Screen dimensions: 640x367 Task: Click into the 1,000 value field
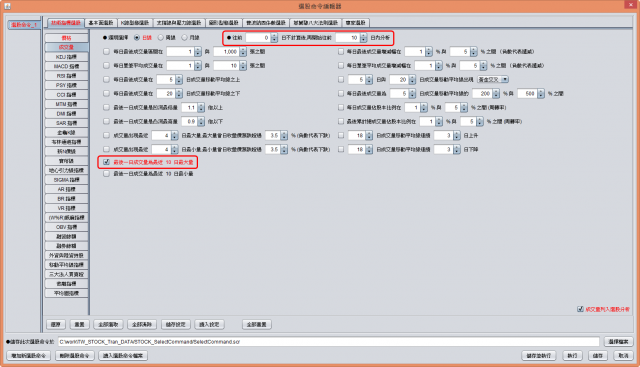[x=227, y=52]
